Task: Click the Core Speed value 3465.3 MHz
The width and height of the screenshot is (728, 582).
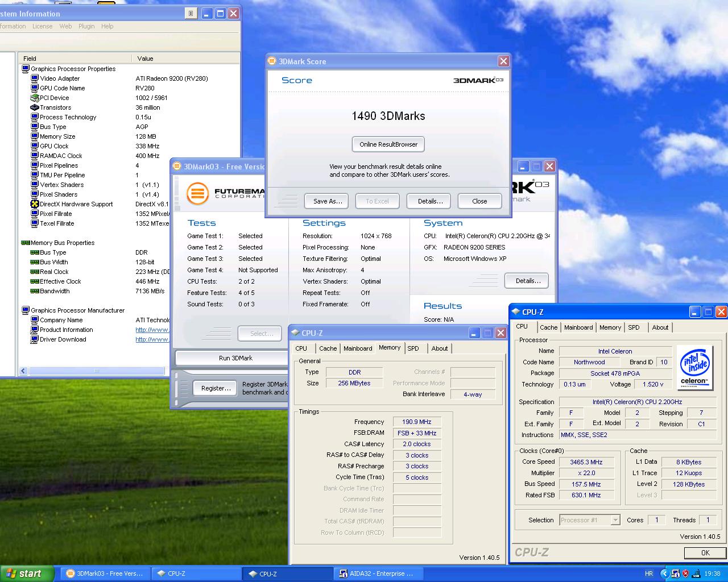Action: coord(586,462)
